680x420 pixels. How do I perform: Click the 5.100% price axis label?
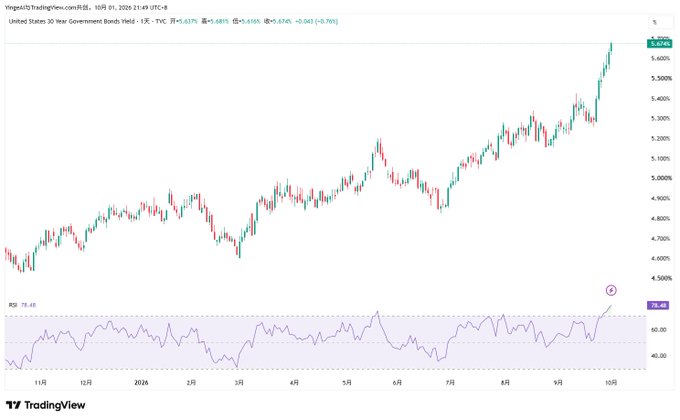[661, 158]
